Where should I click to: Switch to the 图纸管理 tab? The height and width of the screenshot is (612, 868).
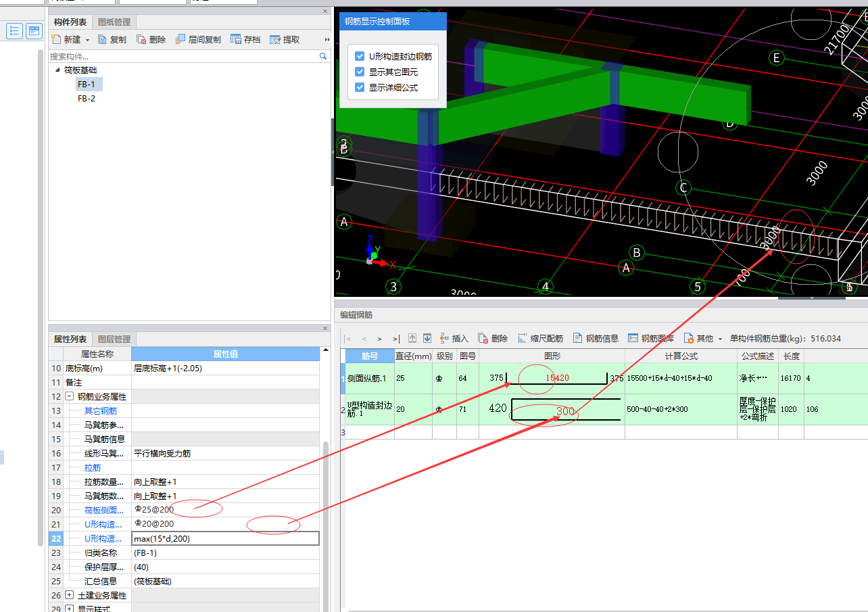click(x=114, y=22)
